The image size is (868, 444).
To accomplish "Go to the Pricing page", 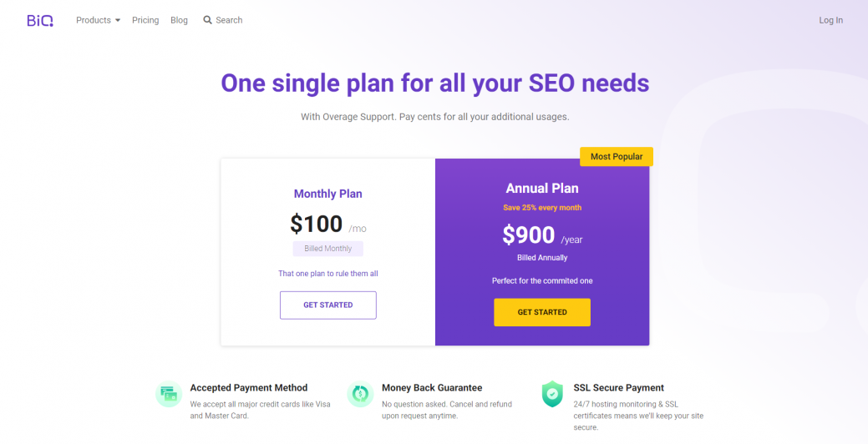I will pos(145,20).
